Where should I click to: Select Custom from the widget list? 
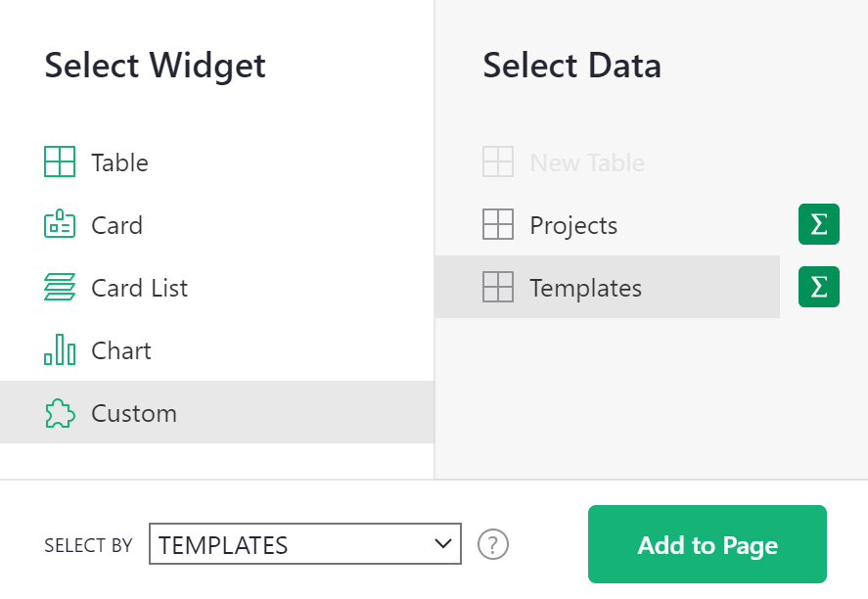tap(134, 412)
